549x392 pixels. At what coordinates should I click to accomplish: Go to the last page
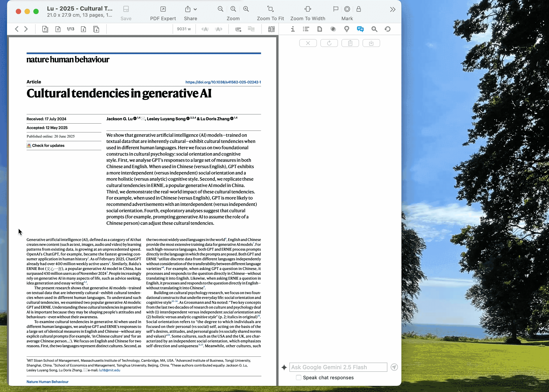[96, 29]
